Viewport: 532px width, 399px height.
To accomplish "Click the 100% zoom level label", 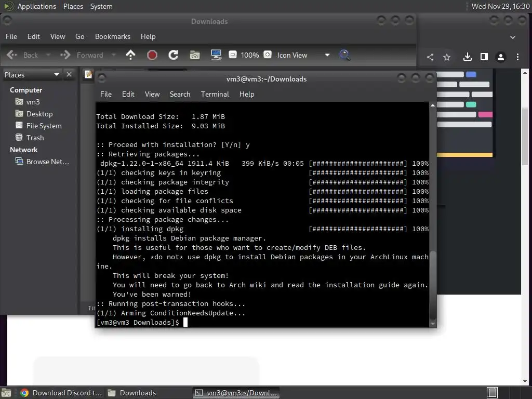I will (250, 55).
